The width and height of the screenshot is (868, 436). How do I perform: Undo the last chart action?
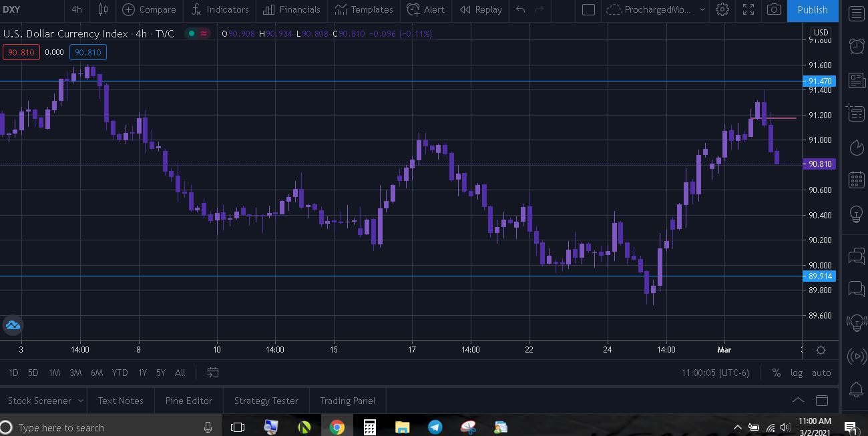click(521, 9)
